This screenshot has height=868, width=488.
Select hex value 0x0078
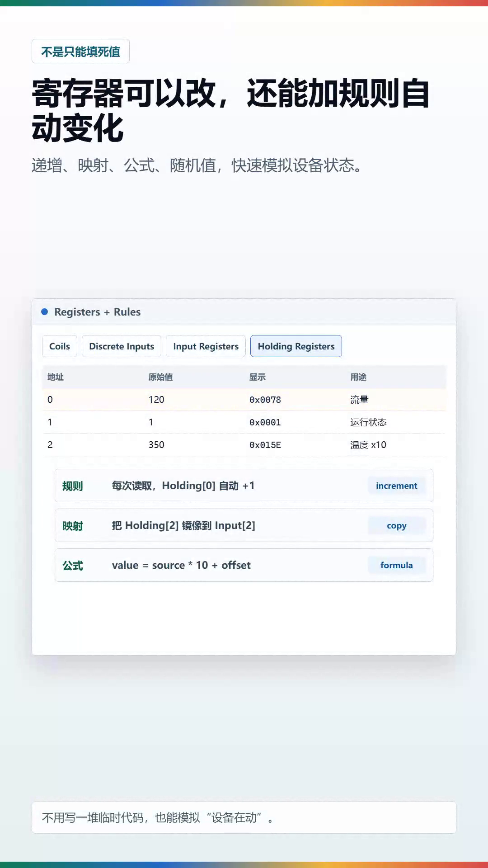click(x=265, y=400)
